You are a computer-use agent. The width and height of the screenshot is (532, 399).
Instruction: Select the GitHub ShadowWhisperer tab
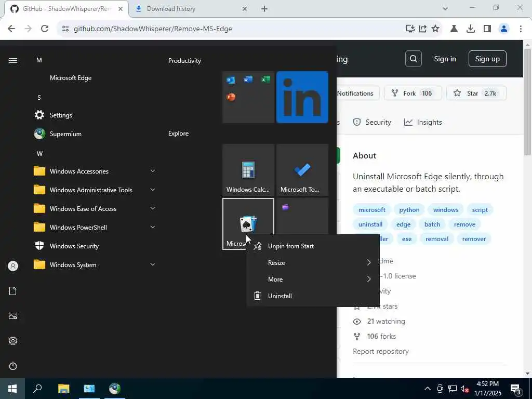[x=66, y=9]
